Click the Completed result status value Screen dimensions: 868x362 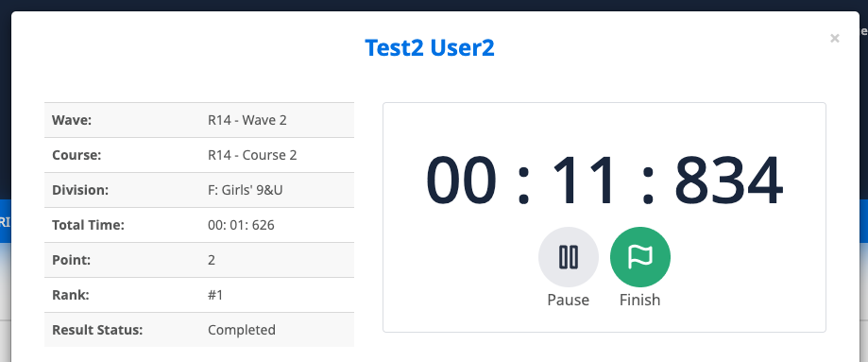(x=242, y=330)
